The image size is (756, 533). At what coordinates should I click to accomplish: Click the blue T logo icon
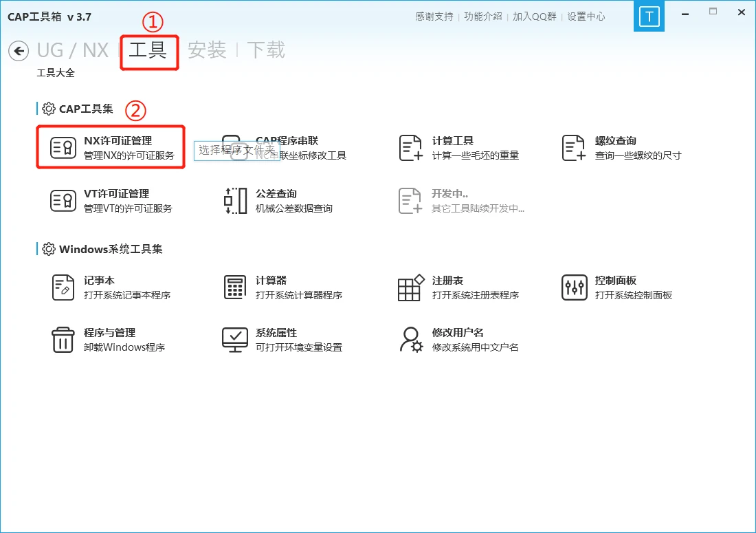click(649, 17)
